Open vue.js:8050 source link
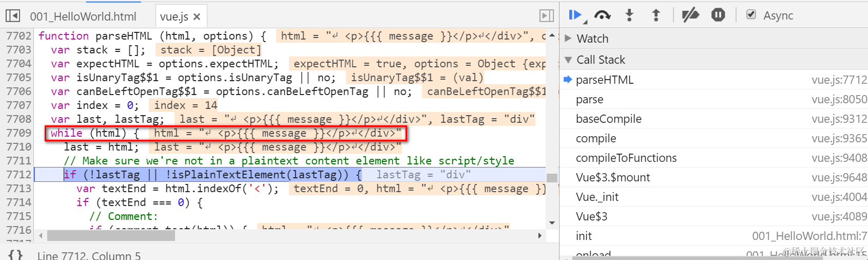 (x=839, y=99)
